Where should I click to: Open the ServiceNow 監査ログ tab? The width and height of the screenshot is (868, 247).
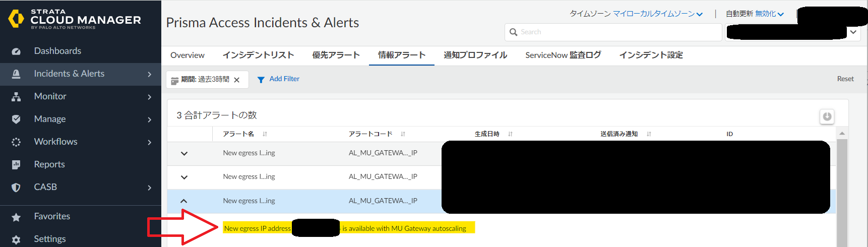pos(563,55)
